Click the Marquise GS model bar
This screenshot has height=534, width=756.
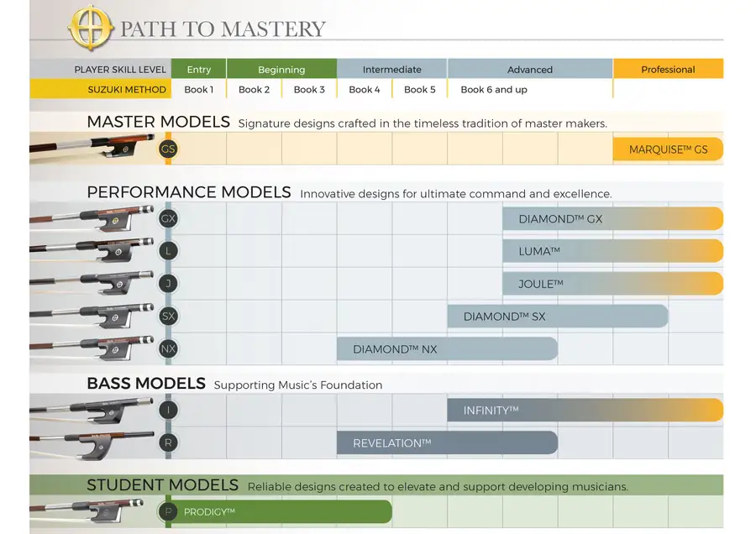[668, 149]
